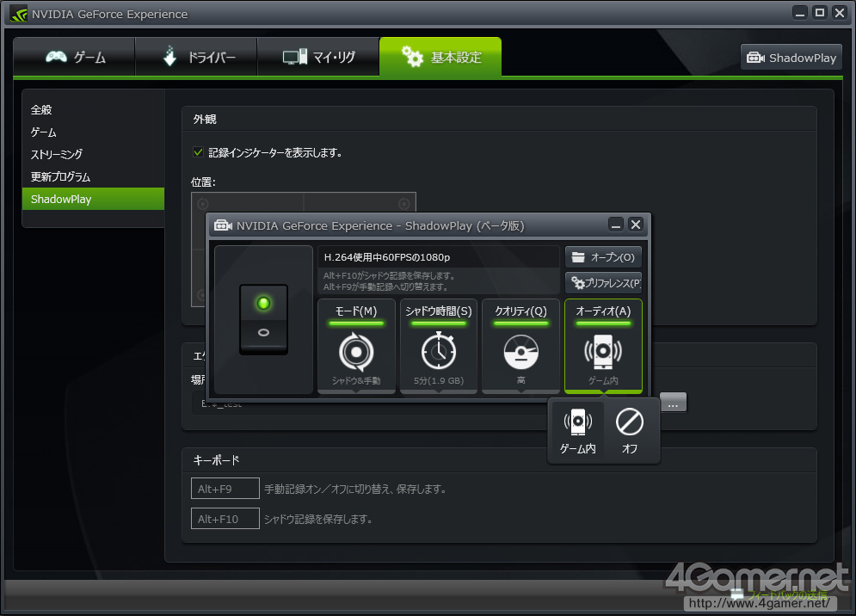Select the 基本設定 tab
The width and height of the screenshot is (856, 616).
click(x=440, y=57)
